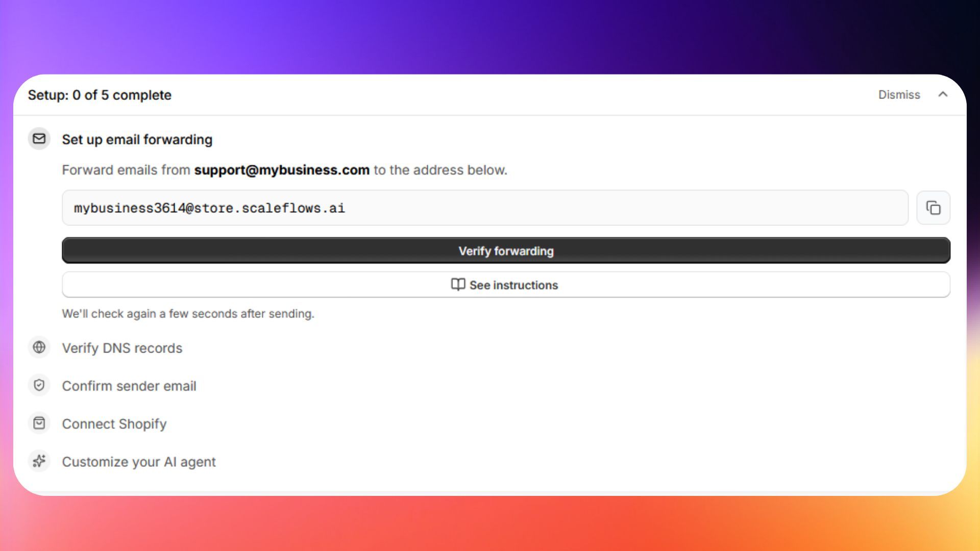Dismiss the setup panel
Image resolution: width=980 pixels, height=551 pixels.
[899, 95]
